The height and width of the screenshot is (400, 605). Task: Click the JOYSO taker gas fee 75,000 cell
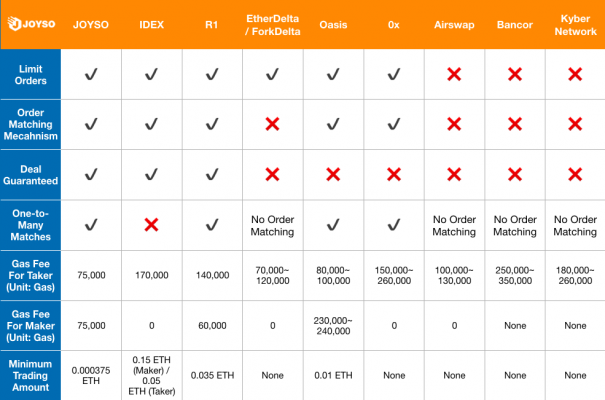tap(91, 275)
